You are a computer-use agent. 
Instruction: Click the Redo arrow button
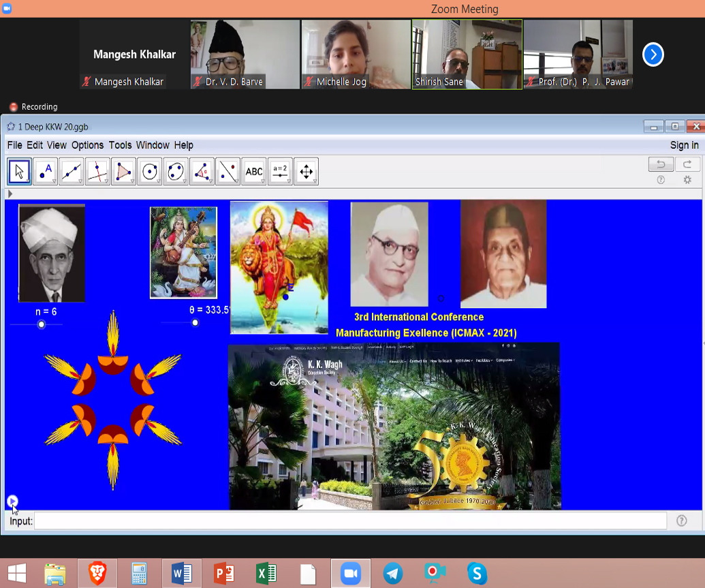(x=687, y=164)
